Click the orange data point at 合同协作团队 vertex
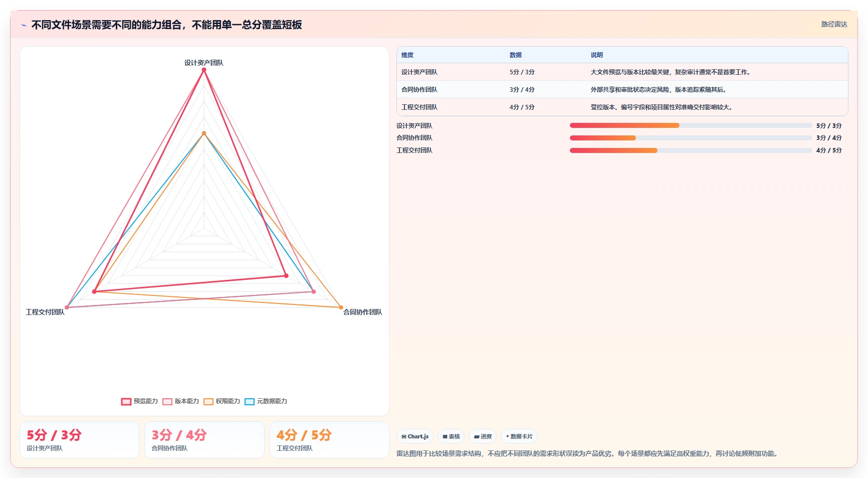Image resolution: width=868 pixels, height=478 pixels. (341, 307)
